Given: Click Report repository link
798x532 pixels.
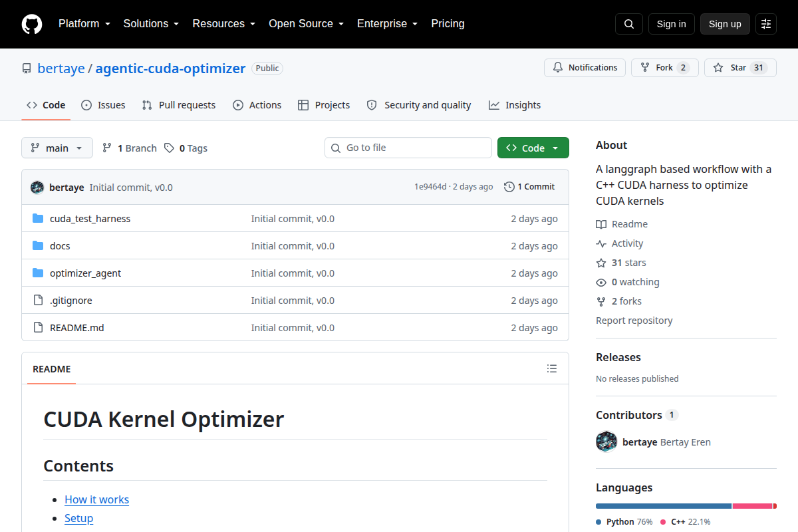Looking at the screenshot, I should point(634,321).
